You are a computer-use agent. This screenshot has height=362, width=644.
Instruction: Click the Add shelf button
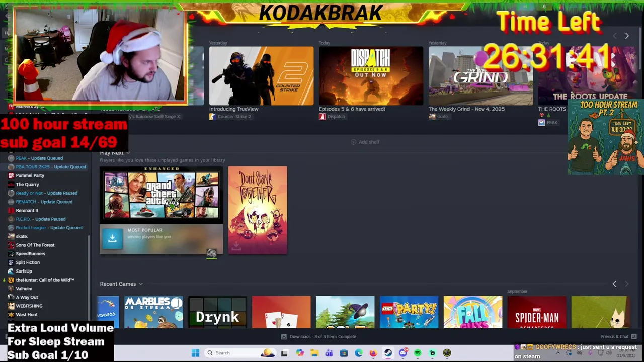coord(365,142)
